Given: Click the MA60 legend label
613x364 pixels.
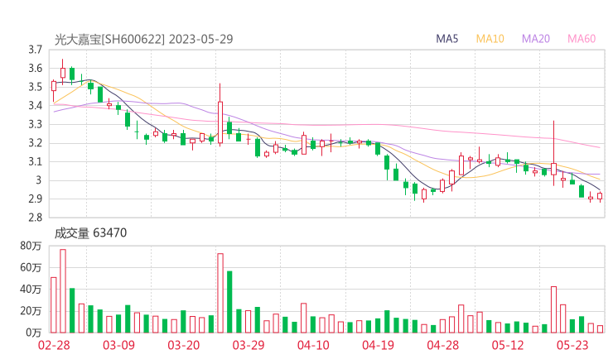Looking at the screenshot, I should click(582, 39).
